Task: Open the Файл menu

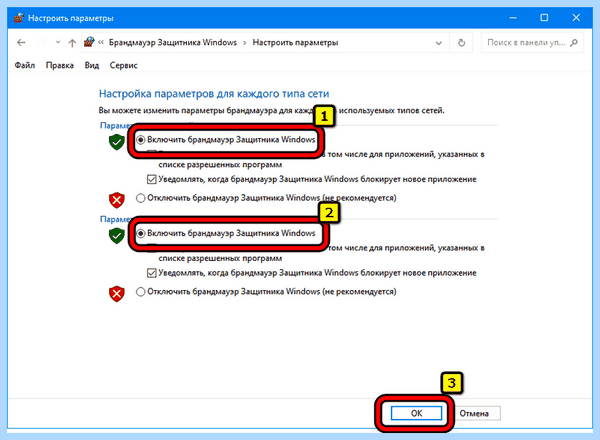Action: (x=25, y=65)
